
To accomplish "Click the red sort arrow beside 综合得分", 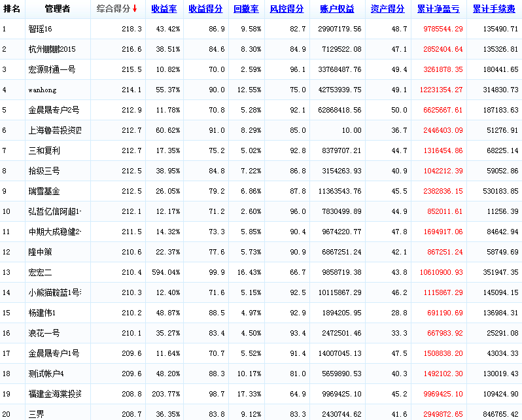I will pos(135,9).
